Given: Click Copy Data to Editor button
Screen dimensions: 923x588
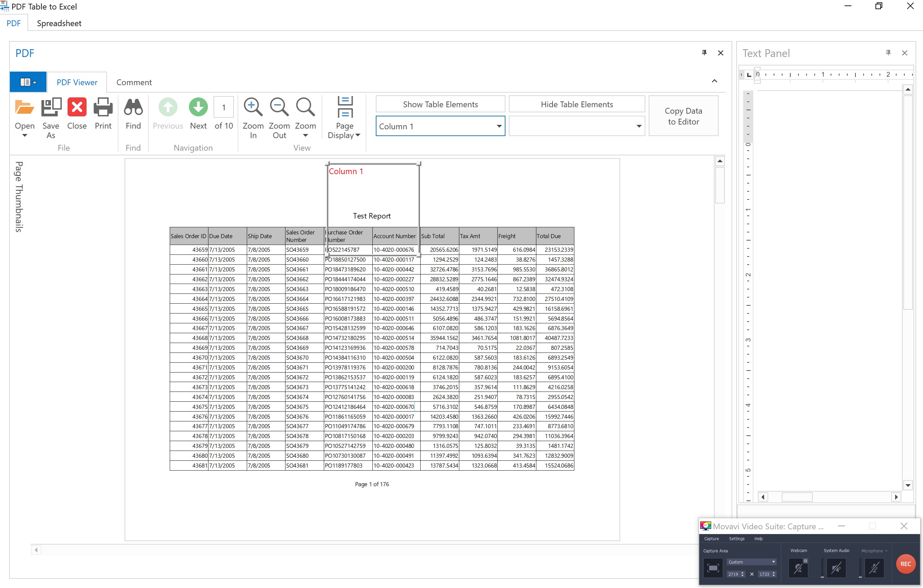Looking at the screenshot, I should pyautogui.click(x=683, y=116).
